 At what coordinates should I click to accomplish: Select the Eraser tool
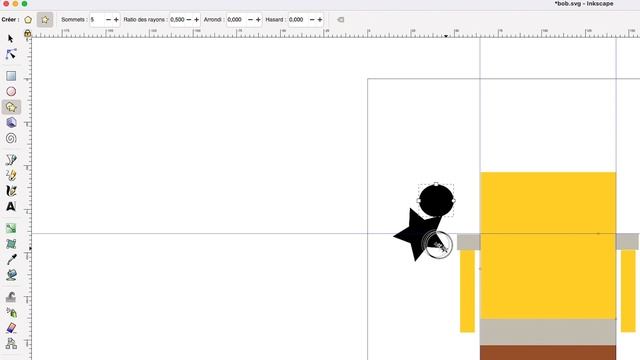[x=11, y=328]
